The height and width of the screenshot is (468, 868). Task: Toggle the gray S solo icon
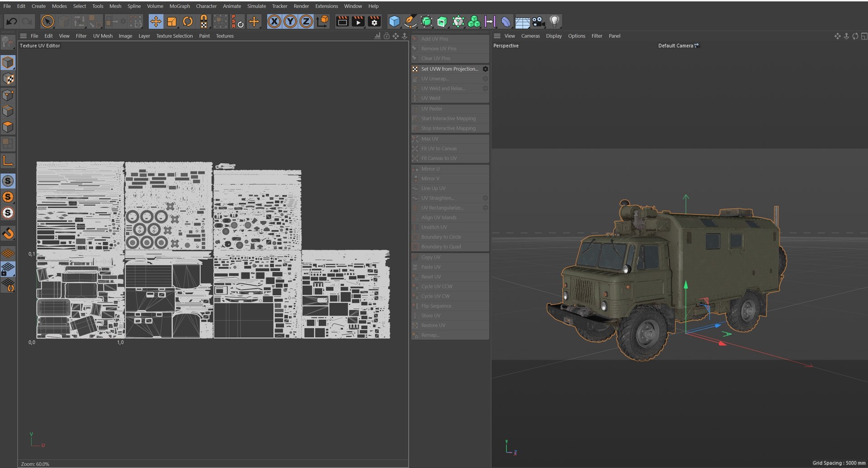point(8,181)
